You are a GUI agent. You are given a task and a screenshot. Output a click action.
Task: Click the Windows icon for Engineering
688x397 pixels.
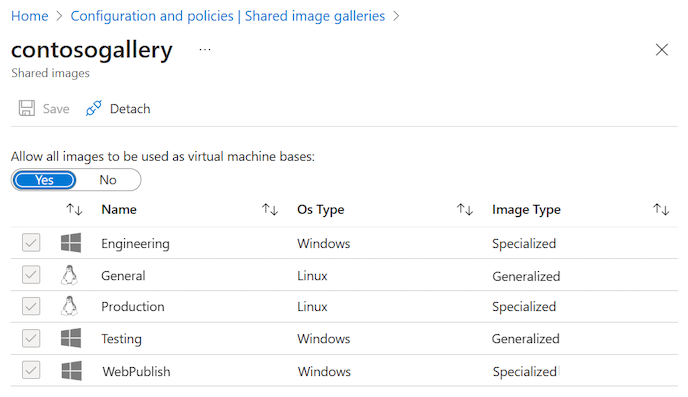[71, 243]
